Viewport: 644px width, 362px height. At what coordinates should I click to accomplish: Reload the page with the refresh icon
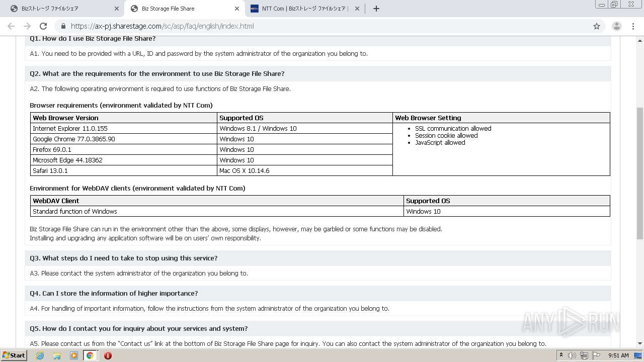[43, 26]
